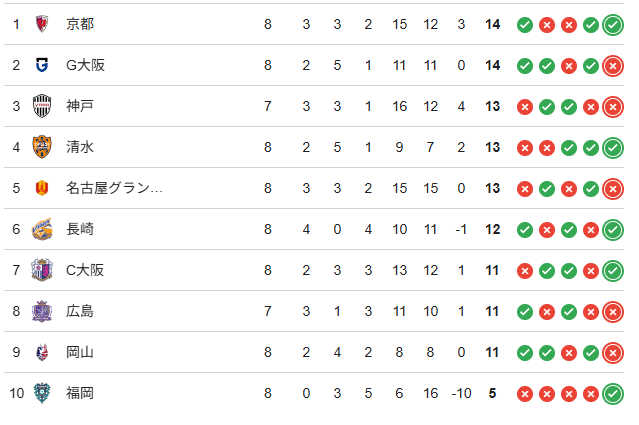Viewport: 639px width, 425px height.
Task: Click the G大阪 team crest
Action: 42,65
